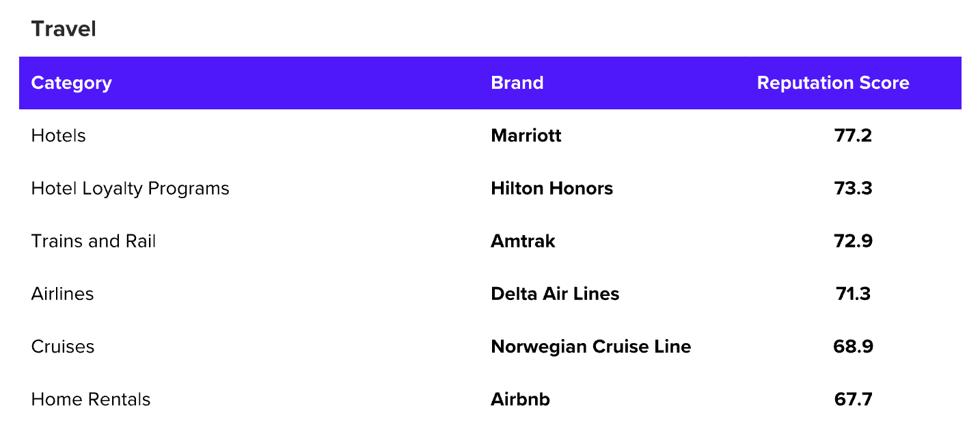Screen dimensions: 980x436
Task: Select the Hotel Loyalty Programs category
Action: [x=130, y=189]
